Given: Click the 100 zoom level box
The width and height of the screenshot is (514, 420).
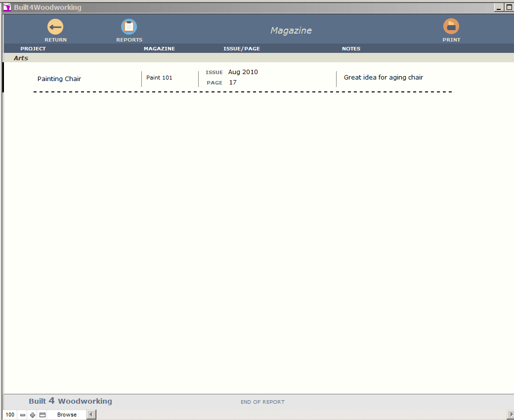Looking at the screenshot, I should (x=10, y=415).
